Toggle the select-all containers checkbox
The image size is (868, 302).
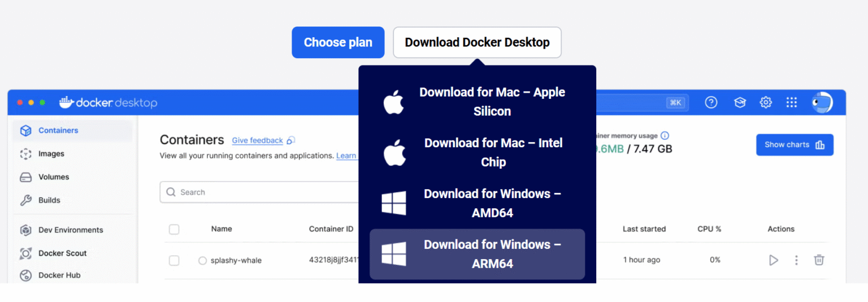click(174, 229)
